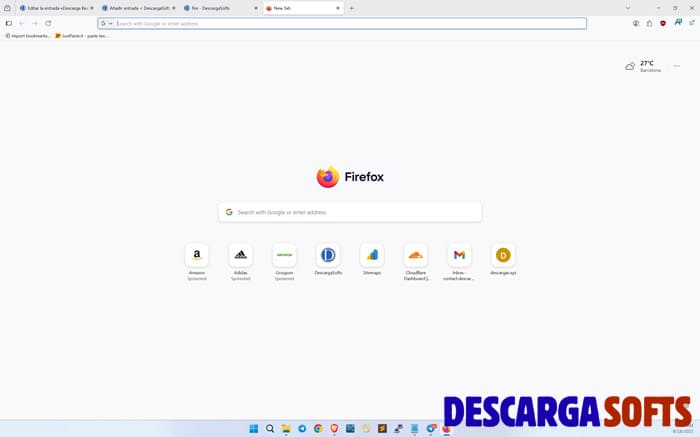Click the Forward navigation arrow
Image resolution: width=700 pixels, height=437 pixels.
click(35, 23)
